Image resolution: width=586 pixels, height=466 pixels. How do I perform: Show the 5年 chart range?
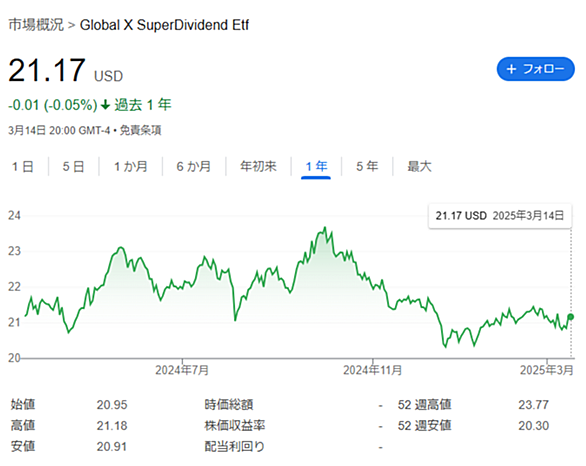click(x=367, y=166)
